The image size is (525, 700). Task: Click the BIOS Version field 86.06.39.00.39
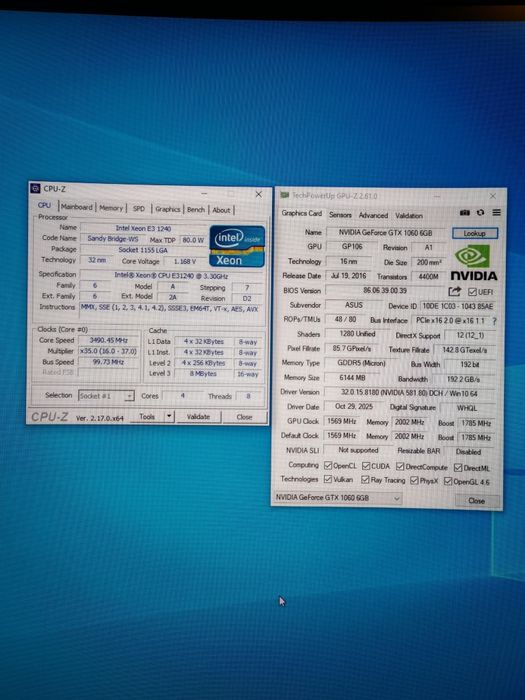click(x=385, y=290)
